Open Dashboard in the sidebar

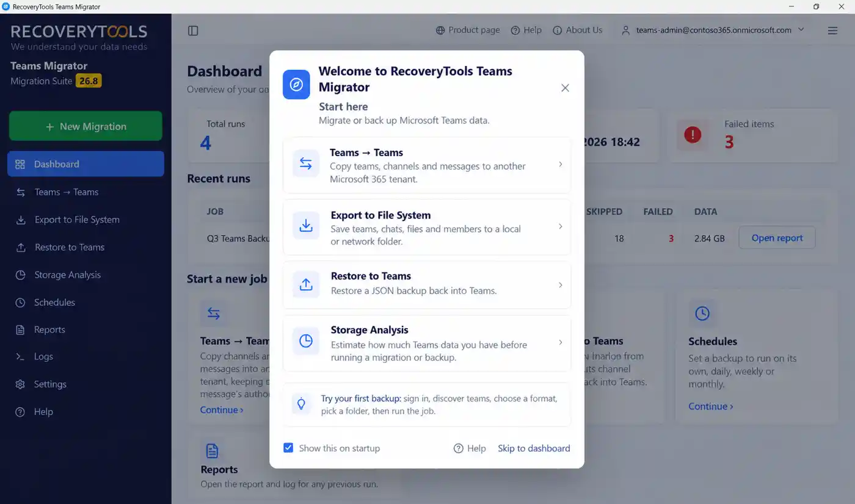click(x=85, y=164)
